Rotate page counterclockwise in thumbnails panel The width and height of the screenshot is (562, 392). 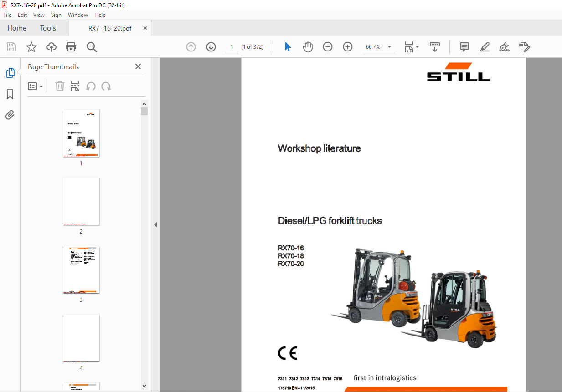coord(91,86)
